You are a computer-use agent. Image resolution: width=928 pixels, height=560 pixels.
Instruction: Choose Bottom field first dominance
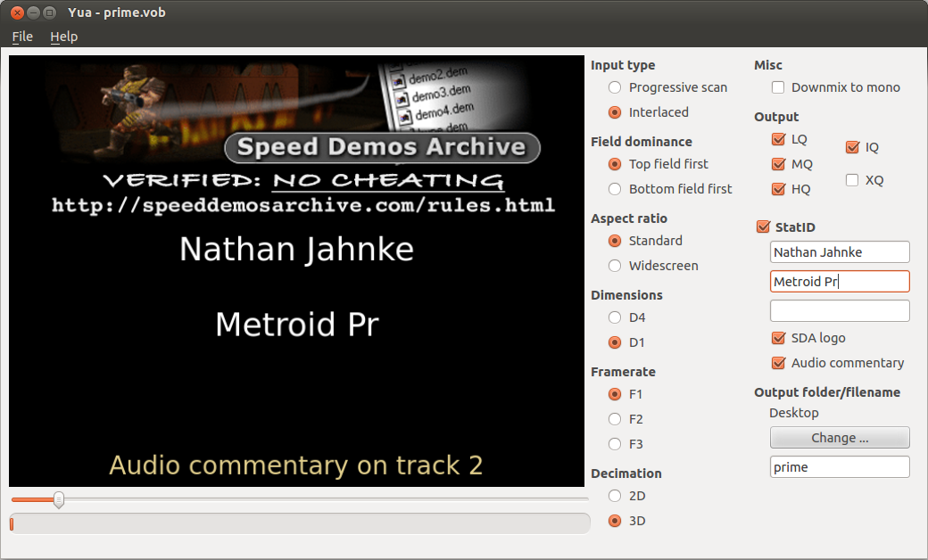click(615, 189)
